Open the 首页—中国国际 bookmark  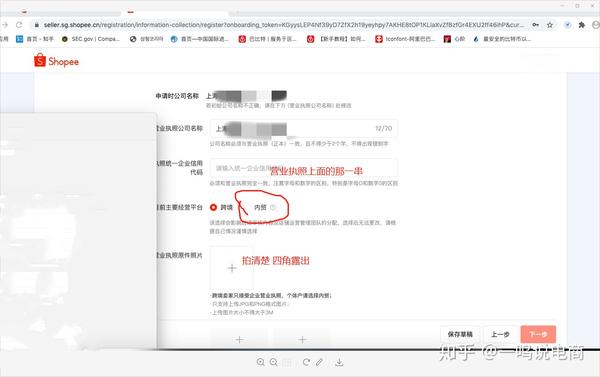(199, 39)
